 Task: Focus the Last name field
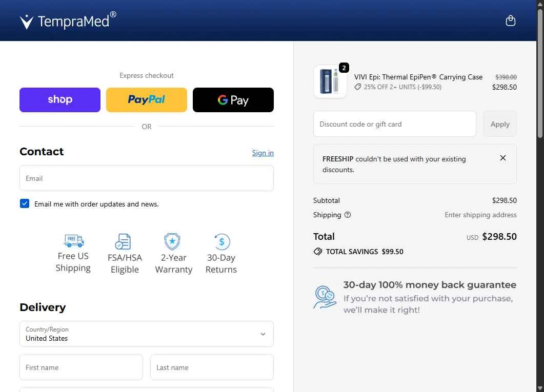(212, 367)
